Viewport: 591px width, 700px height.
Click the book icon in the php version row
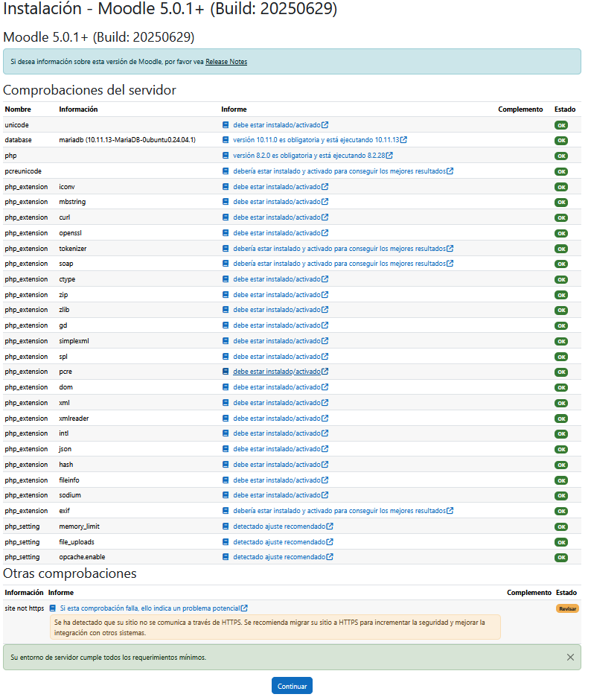pyautogui.click(x=226, y=156)
